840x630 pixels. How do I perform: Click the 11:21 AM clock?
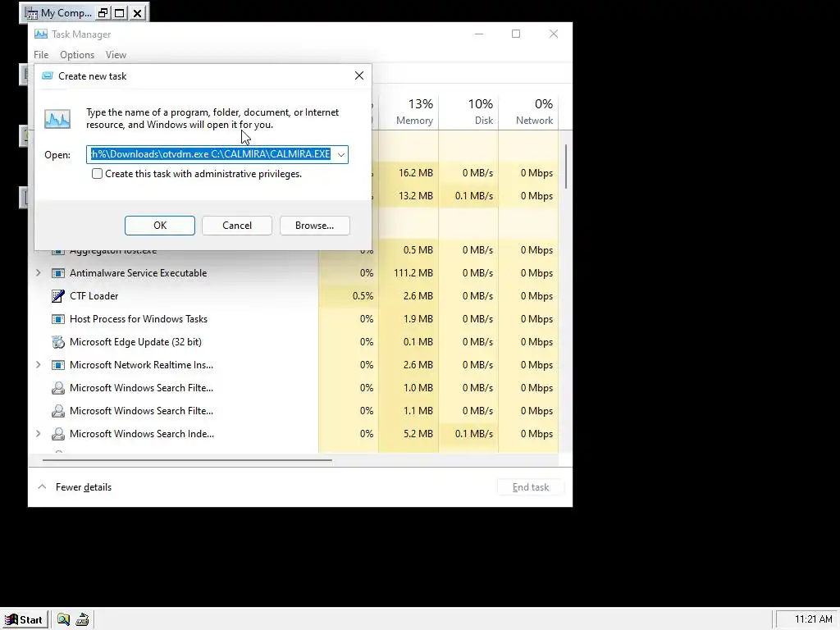tap(813, 619)
